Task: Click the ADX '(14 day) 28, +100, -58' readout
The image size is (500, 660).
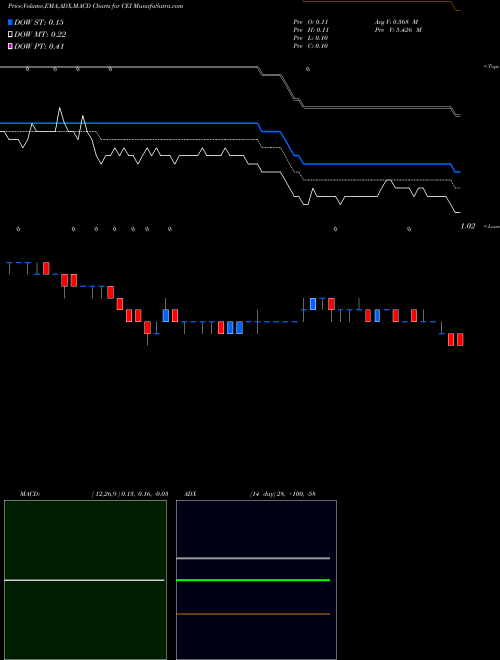Action: point(282,494)
